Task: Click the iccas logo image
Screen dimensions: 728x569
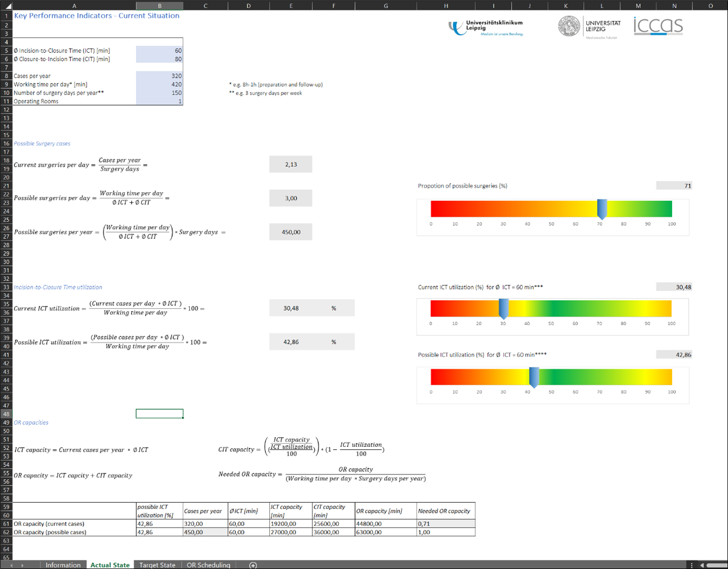Action: click(x=658, y=26)
